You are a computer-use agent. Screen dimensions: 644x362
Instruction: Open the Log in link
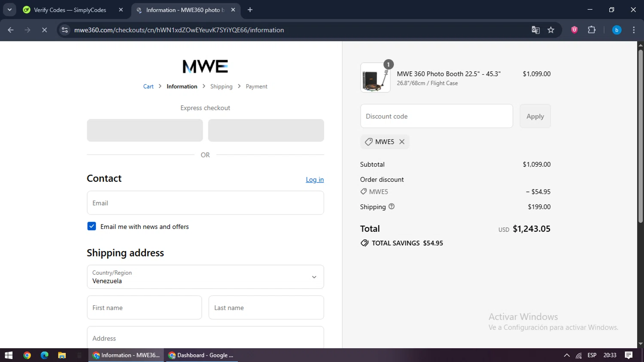point(315,179)
